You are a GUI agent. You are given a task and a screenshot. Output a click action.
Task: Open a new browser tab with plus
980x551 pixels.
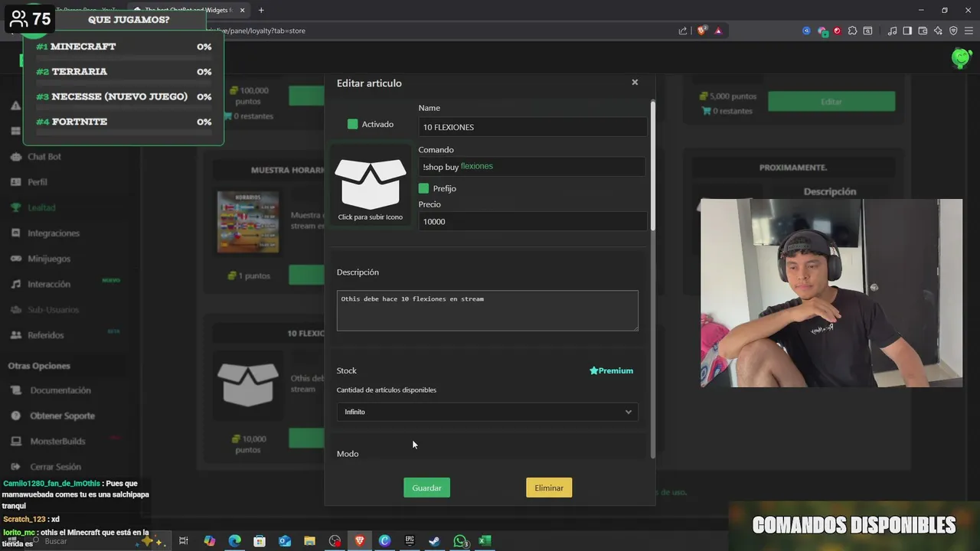261,10
